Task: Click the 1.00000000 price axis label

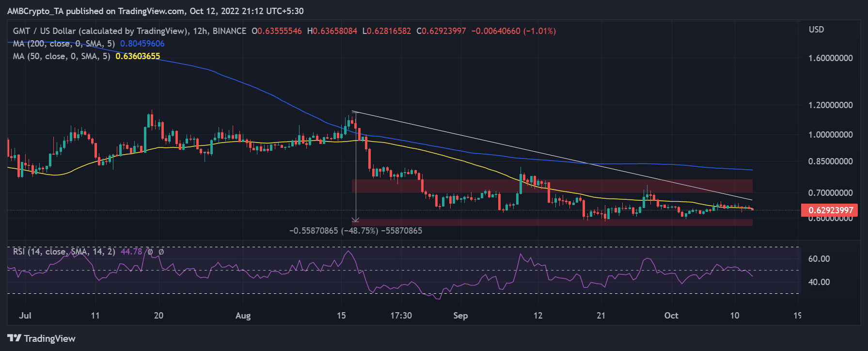Action: click(x=831, y=135)
